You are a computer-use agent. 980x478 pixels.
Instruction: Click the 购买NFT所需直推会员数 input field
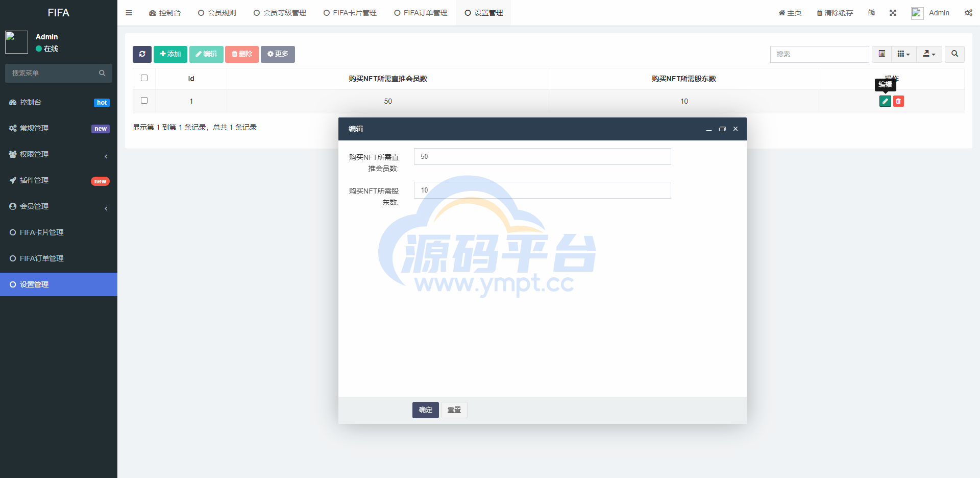point(542,156)
